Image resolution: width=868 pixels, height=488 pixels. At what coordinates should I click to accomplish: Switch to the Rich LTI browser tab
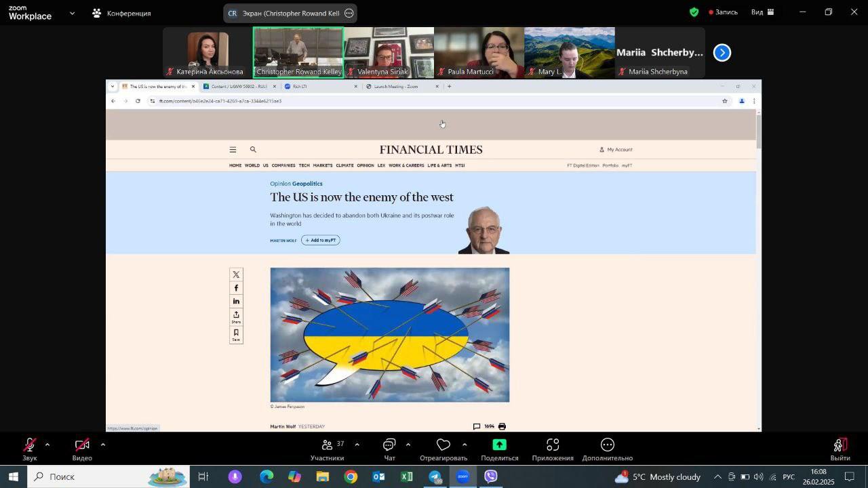(320, 86)
